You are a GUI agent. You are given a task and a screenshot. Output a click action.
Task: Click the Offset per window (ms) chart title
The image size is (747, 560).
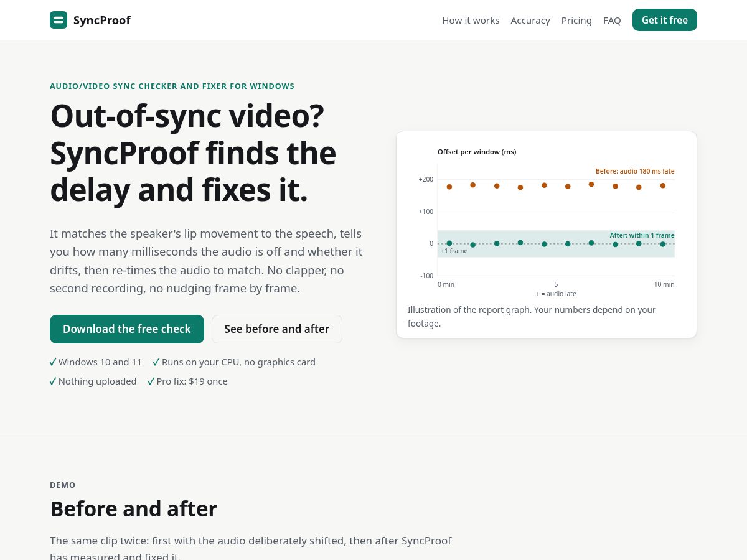(477, 152)
